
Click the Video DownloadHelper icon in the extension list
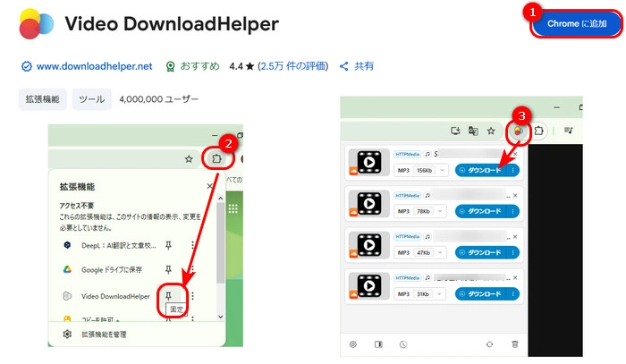pos(67,296)
